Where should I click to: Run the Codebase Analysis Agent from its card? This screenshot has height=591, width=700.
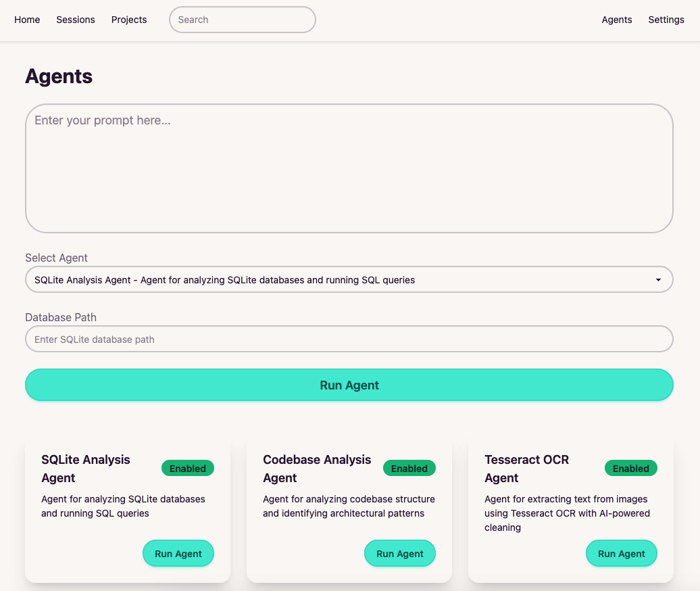click(400, 553)
